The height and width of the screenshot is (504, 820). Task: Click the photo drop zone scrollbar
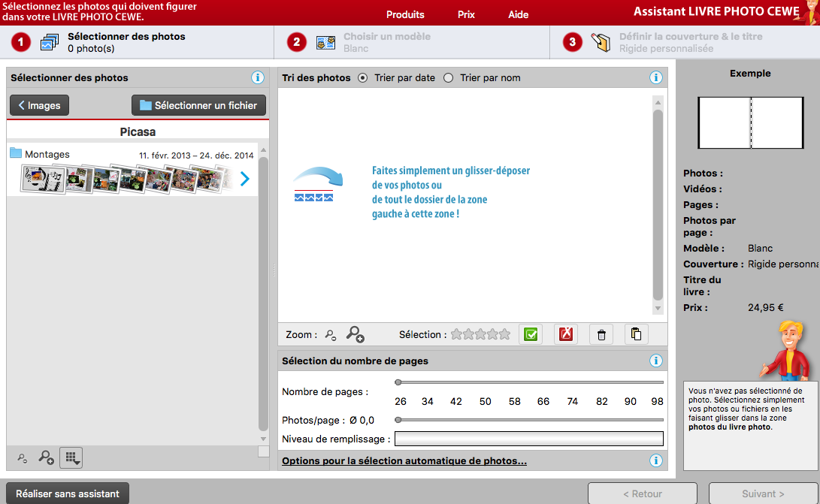coord(658,204)
